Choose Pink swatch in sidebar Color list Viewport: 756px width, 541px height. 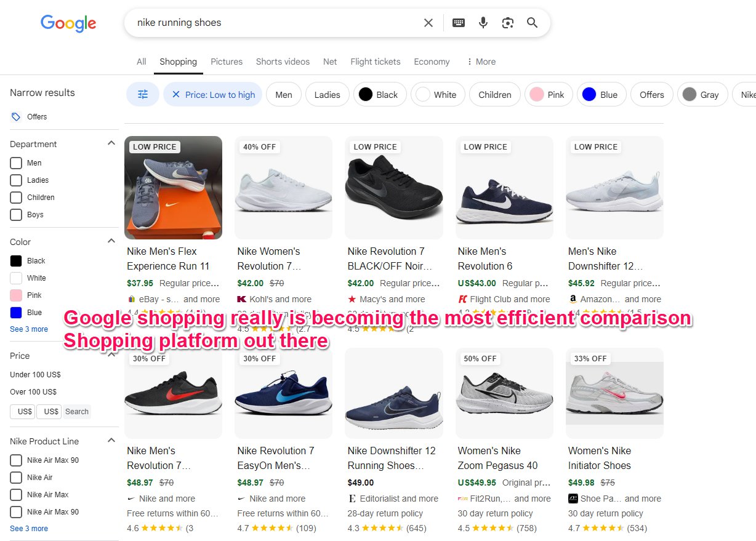tap(16, 295)
